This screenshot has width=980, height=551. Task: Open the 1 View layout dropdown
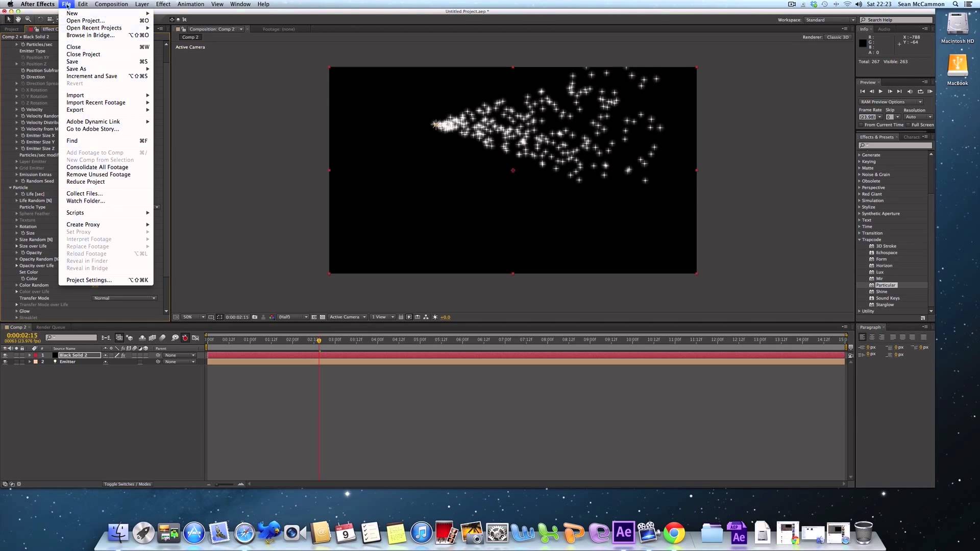(383, 317)
